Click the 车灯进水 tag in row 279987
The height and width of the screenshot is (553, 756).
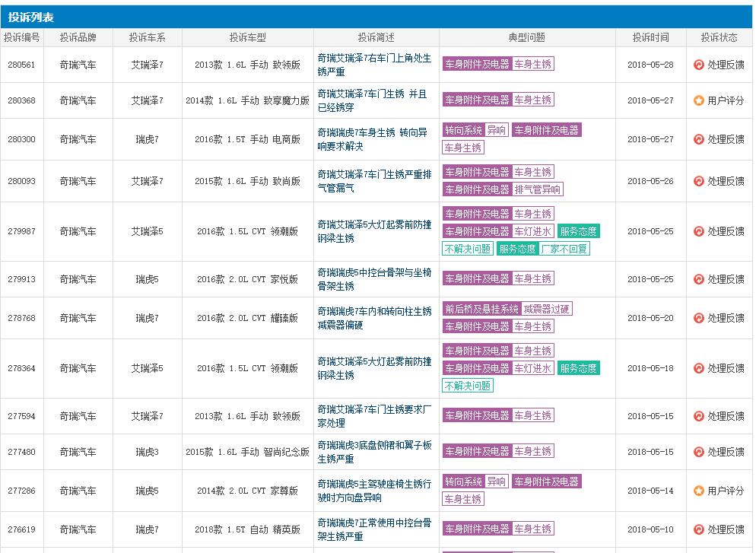pos(532,231)
